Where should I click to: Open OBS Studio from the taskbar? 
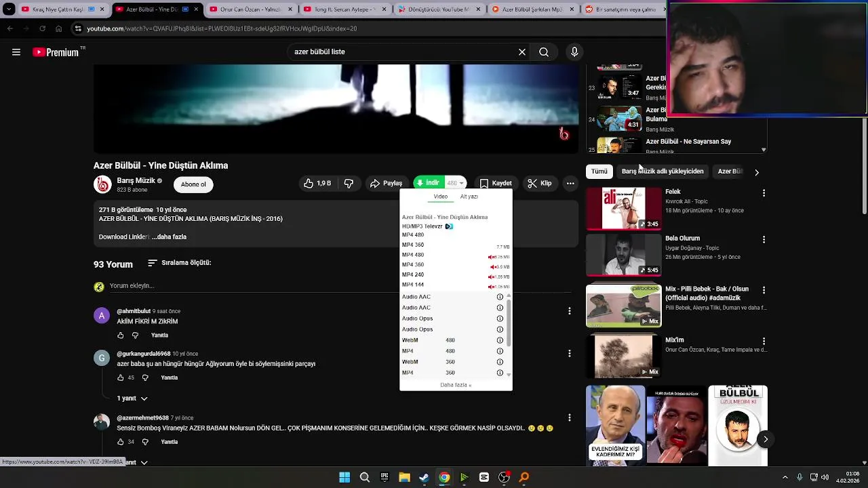pyautogui.click(x=504, y=477)
